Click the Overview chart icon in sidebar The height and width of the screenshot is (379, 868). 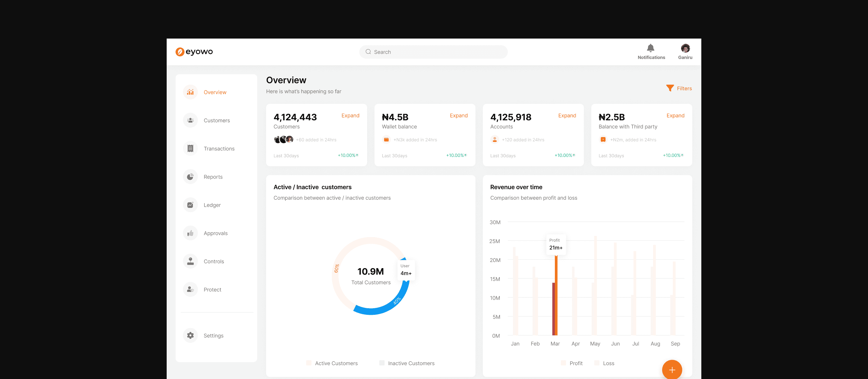coord(190,92)
